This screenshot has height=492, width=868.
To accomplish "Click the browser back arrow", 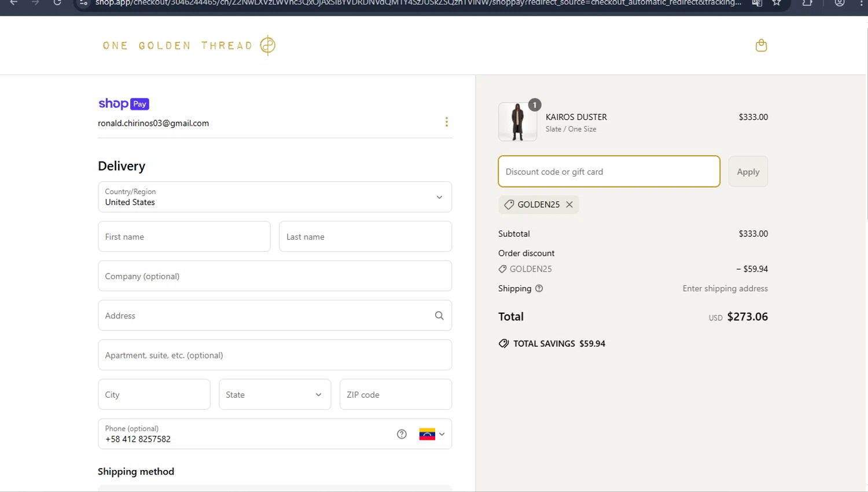I will pos(14,3).
